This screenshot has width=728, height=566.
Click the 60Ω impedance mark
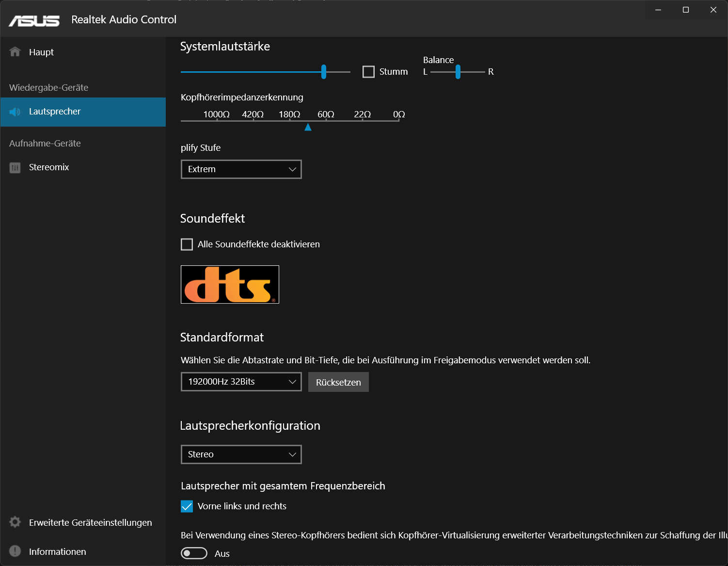coord(326,114)
